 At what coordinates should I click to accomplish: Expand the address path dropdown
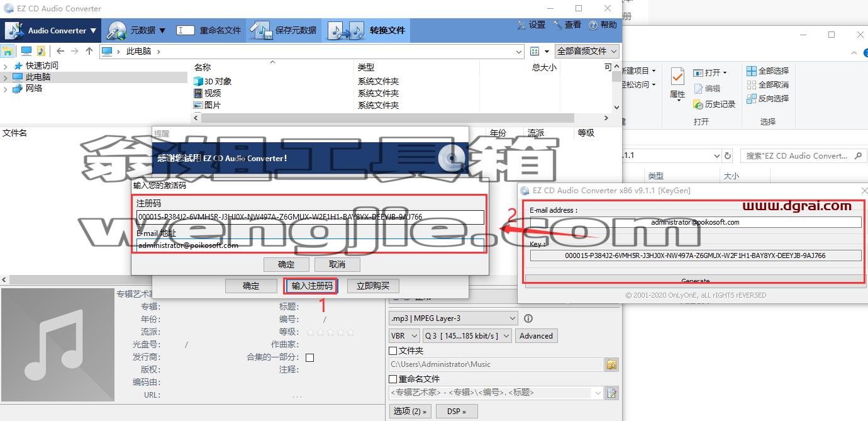tap(518, 52)
